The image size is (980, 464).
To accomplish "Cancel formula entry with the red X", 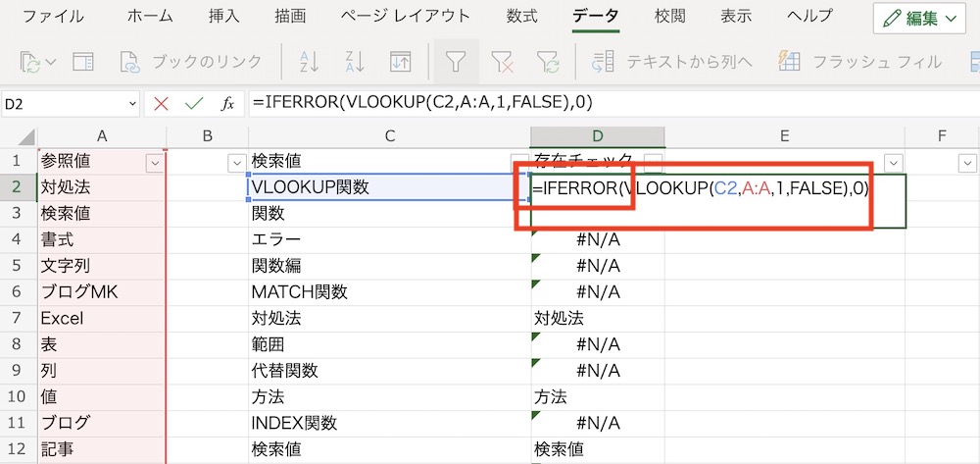I will pyautogui.click(x=162, y=104).
